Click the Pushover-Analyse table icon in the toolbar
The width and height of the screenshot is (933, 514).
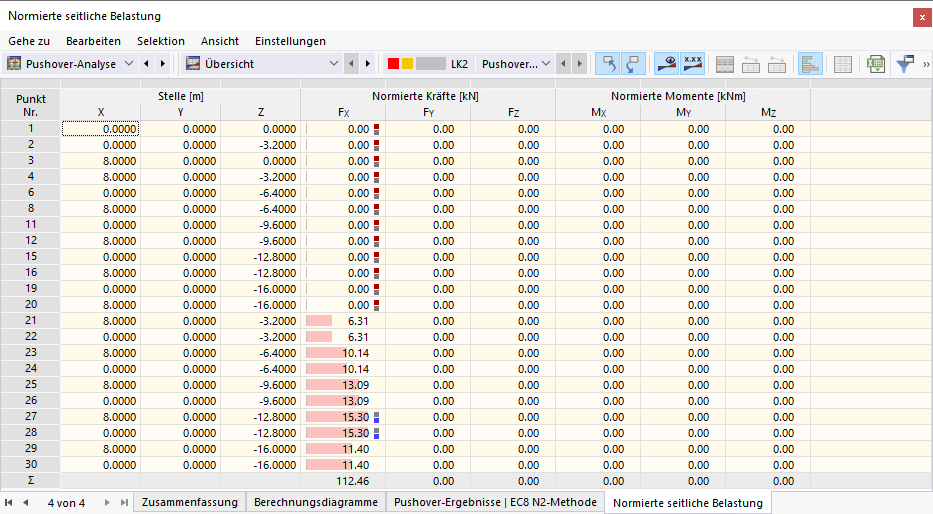pyautogui.click(x=14, y=64)
